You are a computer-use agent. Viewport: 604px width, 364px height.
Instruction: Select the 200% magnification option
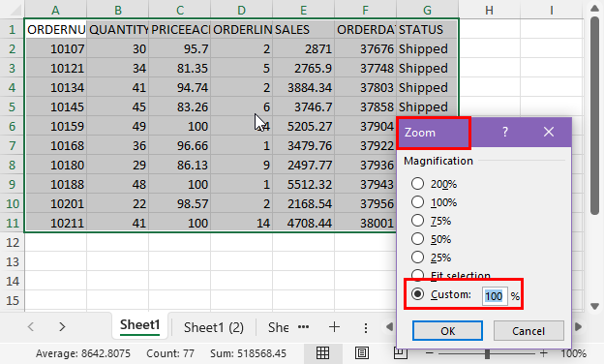pyautogui.click(x=417, y=184)
